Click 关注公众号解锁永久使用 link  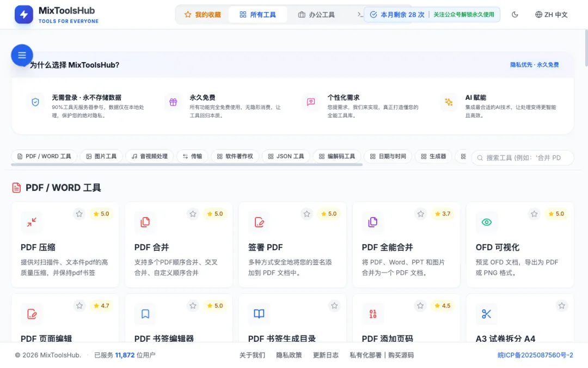463,15
